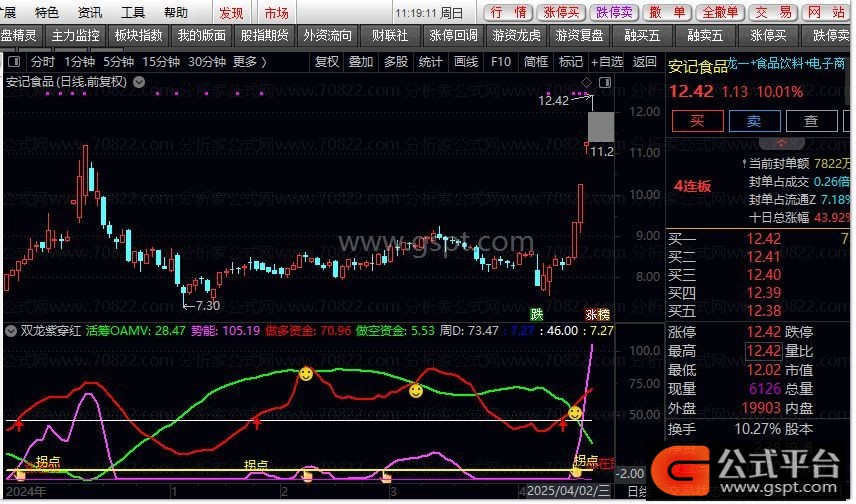
Task: Open 主力监控 in the toolbar
Action: tap(75, 35)
